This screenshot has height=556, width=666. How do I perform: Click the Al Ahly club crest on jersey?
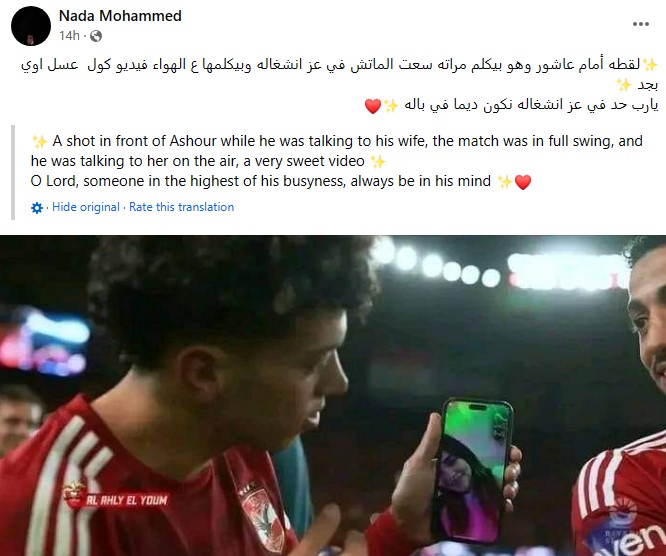(264, 517)
